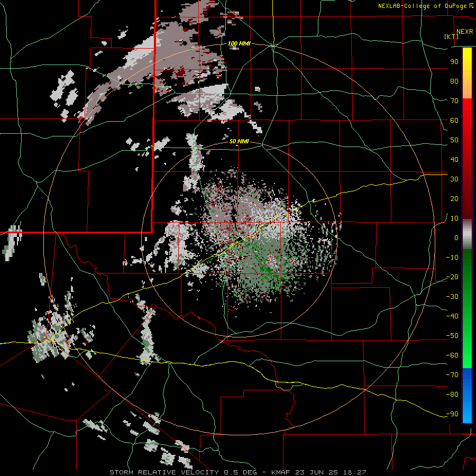Click the 0 value on the velocity scale
The height and width of the screenshot is (476, 476).
pos(456,237)
